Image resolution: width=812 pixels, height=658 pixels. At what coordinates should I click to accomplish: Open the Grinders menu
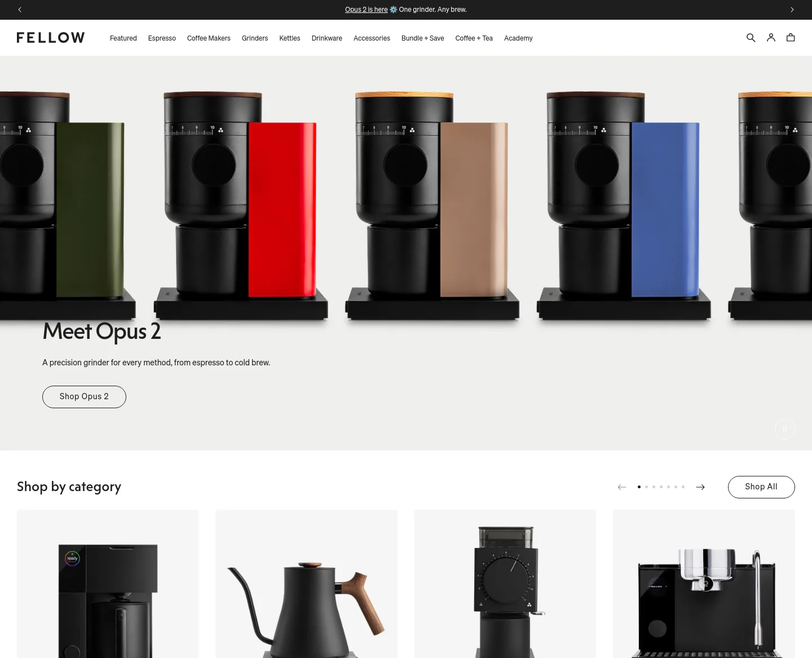pyautogui.click(x=255, y=38)
